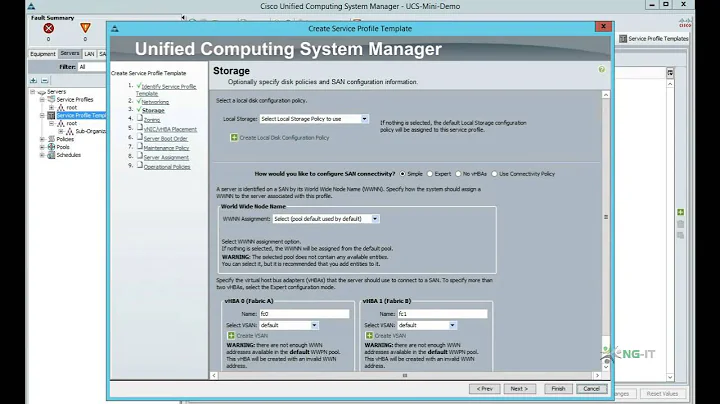Click the vHBA 1 Name field
This screenshot has height=404, width=720.
442,314
